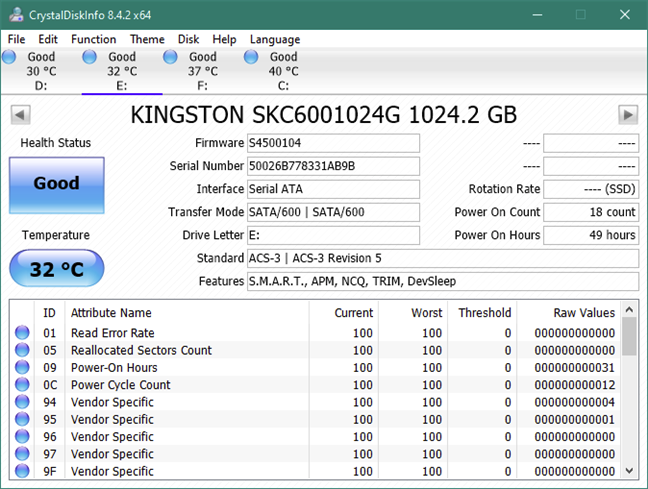Screen dimensions: 648x489
Task: Click the Transfer Mode field
Action: tap(334, 212)
